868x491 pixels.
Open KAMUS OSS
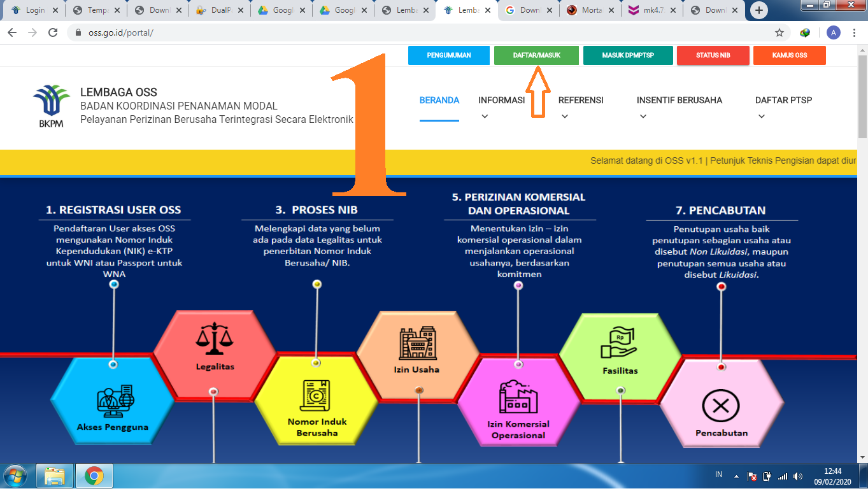click(789, 55)
